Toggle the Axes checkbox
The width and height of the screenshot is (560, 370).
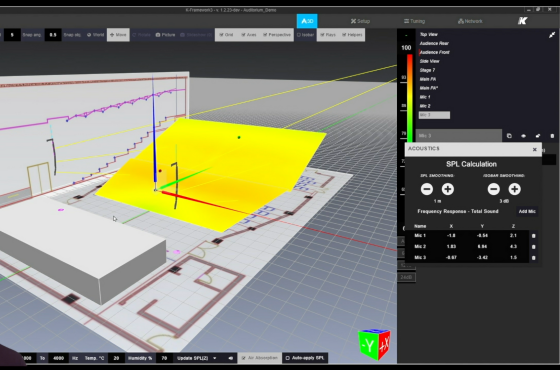pyautogui.click(x=249, y=35)
